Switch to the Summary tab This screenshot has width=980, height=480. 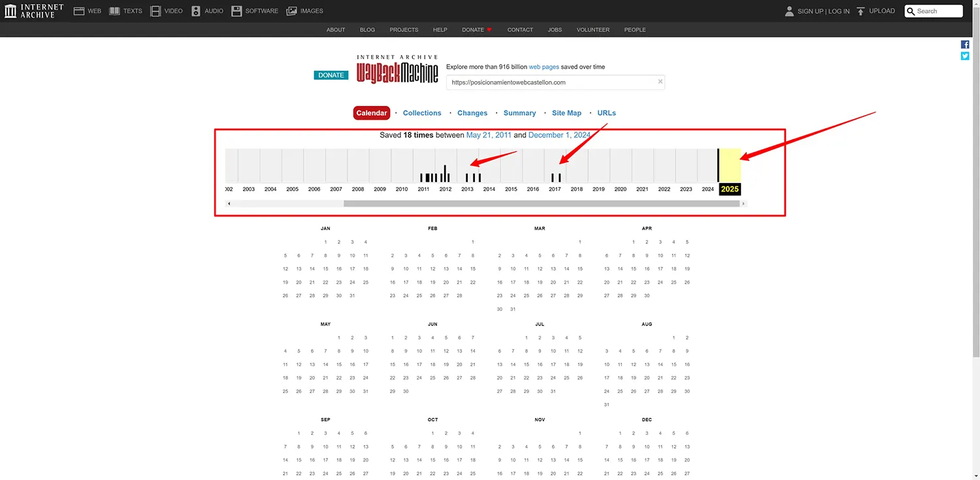519,112
